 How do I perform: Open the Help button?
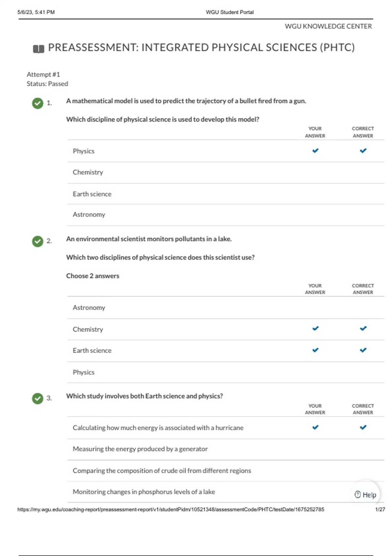click(365, 495)
